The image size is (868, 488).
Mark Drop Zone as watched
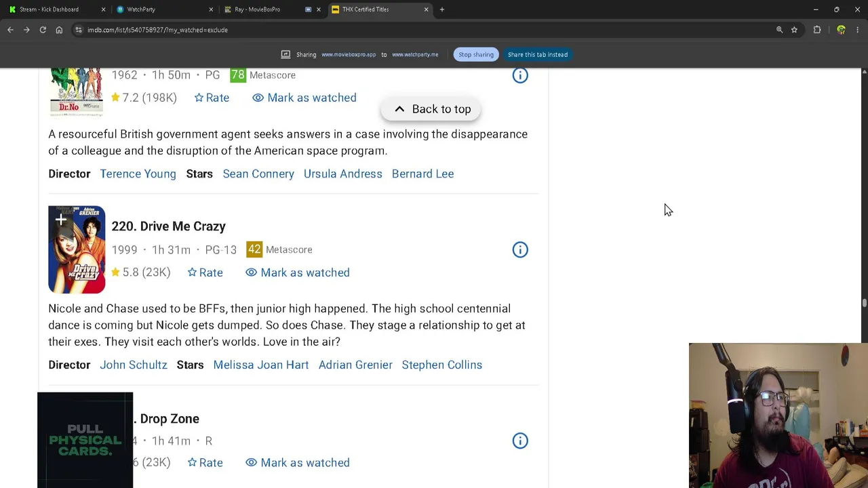click(298, 463)
